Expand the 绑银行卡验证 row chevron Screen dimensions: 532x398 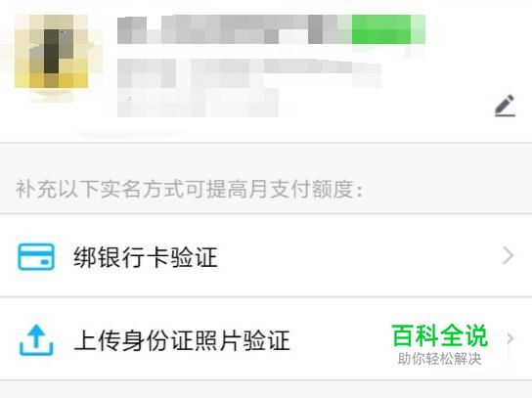[x=508, y=255]
